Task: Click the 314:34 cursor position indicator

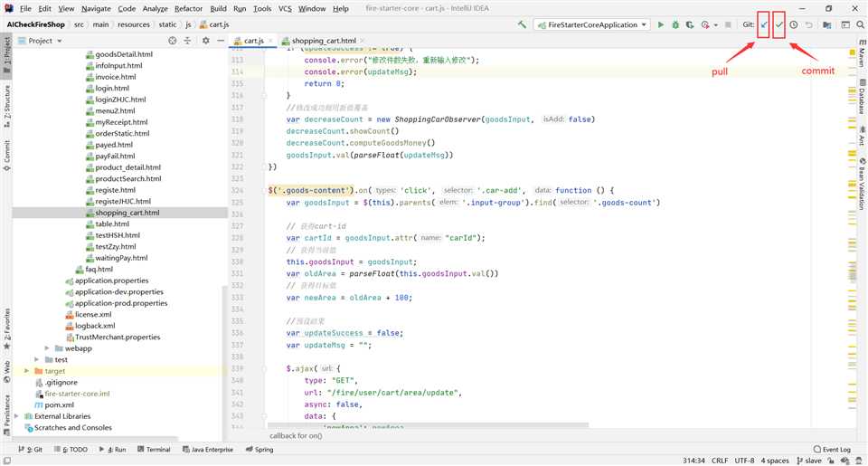Action: [x=693, y=461]
